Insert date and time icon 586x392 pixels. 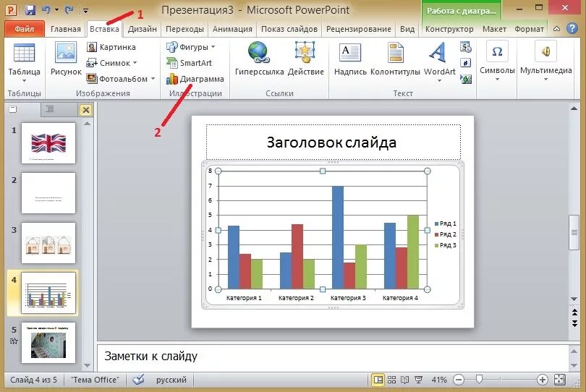(466, 48)
